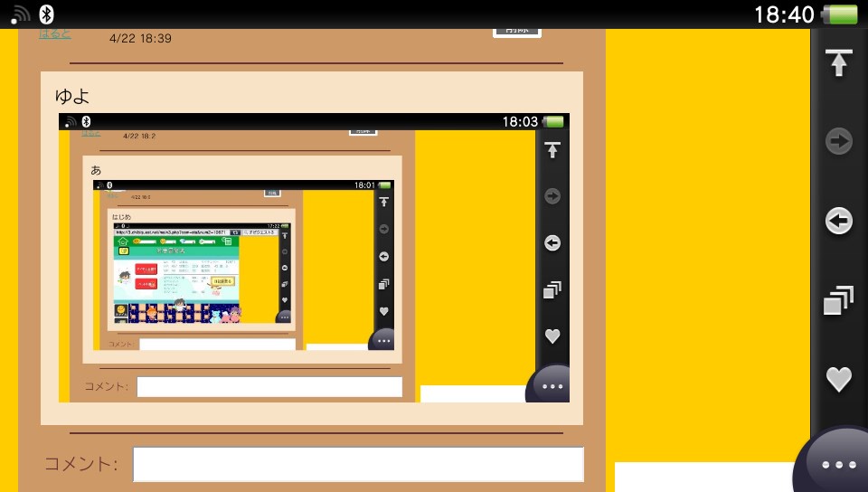This screenshot has width=868, height=492.
Task: Select the コメント: label beside bottom input
Action: 80,464
